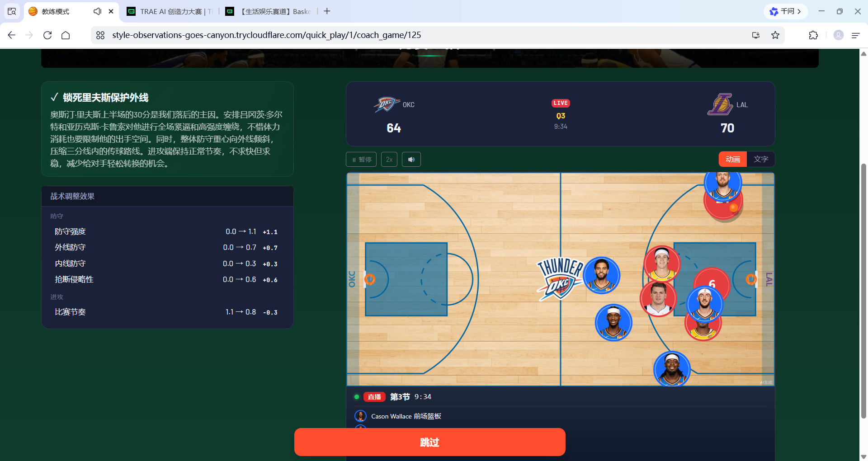Click the 锁死里夫斯保护外线 strategy heading
Viewport: 868px width, 461px height.
click(x=105, y=98)
